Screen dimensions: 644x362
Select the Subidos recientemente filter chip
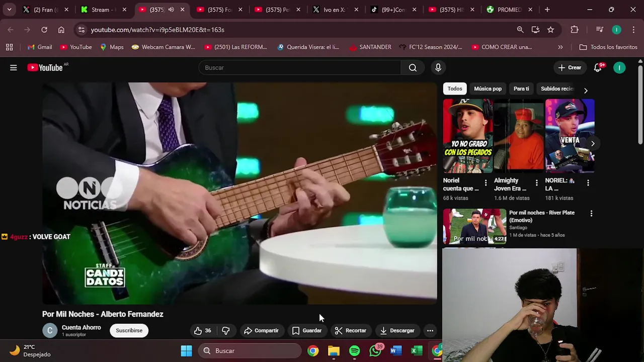pyautogui.click(x=557, y=88)
